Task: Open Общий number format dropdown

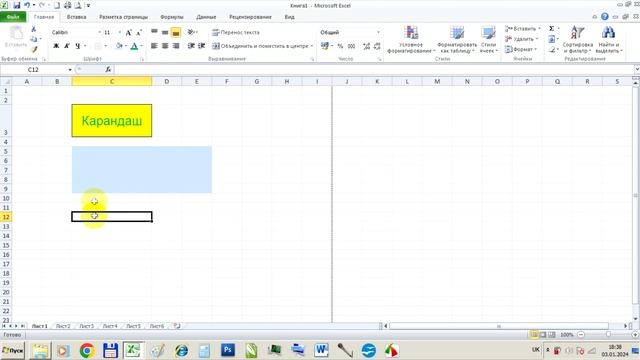Action: point(378,32)
